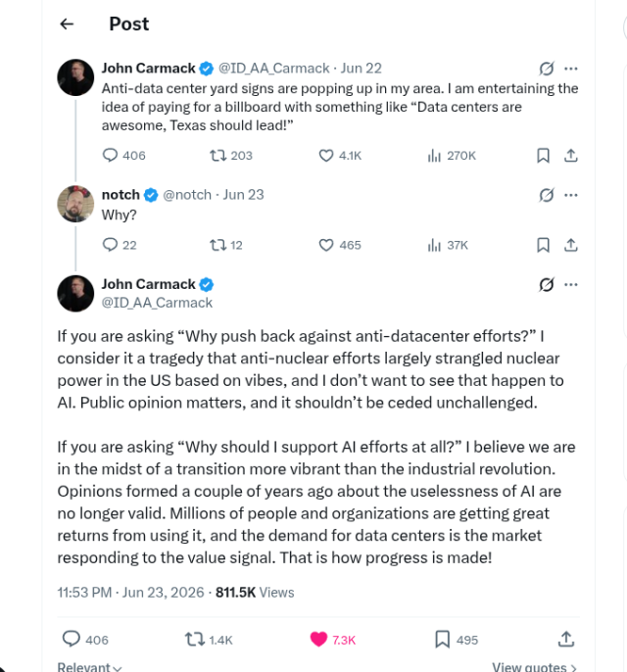Share notch's reply via share icon
The image size is (627, 672).
click(x=571, y=245)
